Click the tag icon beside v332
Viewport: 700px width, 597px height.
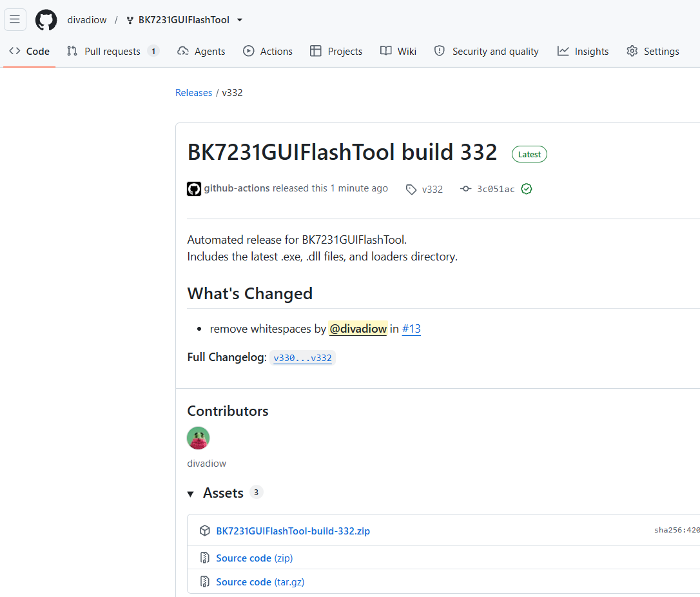pos(411,190)
